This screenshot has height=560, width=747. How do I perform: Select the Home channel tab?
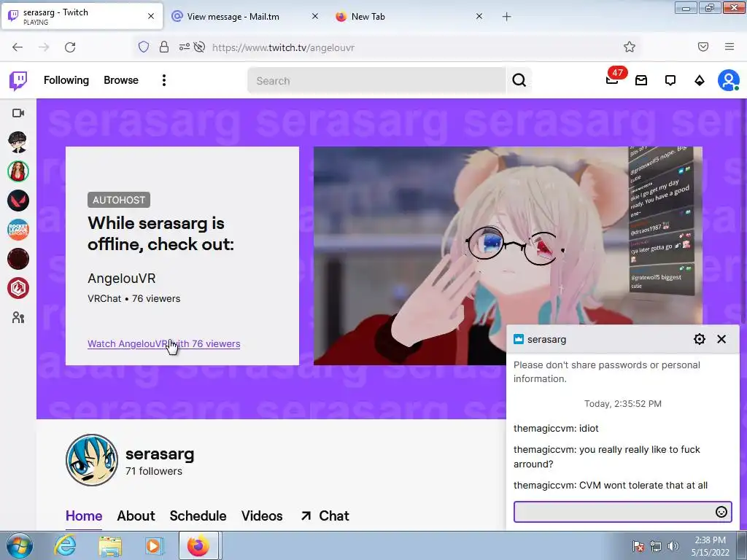point(84,516)
